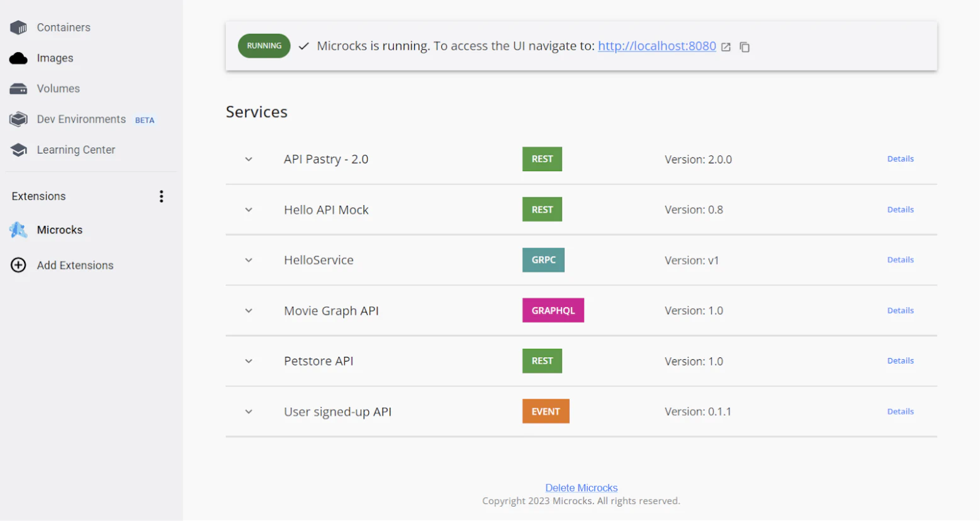Click the Images cloud icon
Image resolution: width=980 pixels, height=521 pixels.
click(19, 59)
